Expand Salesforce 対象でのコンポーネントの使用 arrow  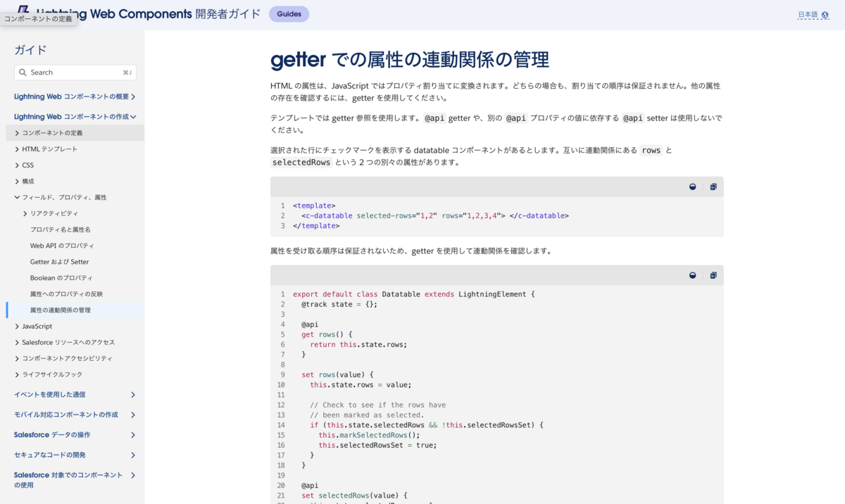pyautogui.click(x=133, y=476)
